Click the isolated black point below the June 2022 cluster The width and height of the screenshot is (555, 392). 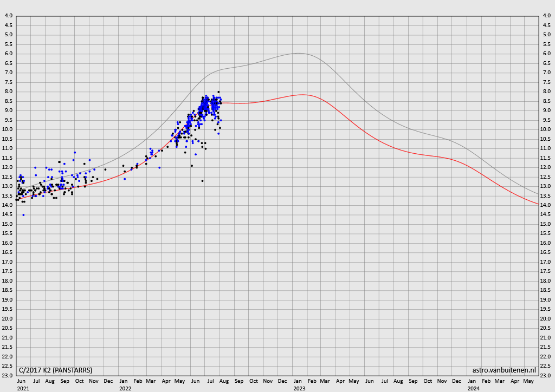(202, 181)
